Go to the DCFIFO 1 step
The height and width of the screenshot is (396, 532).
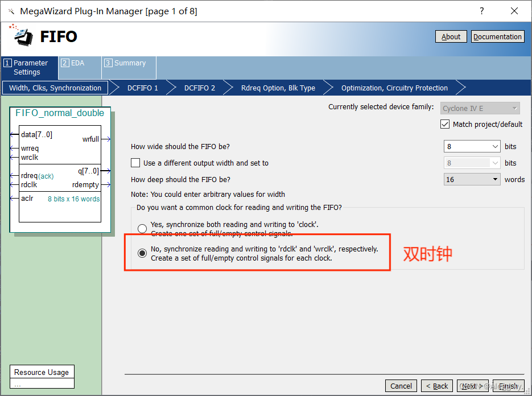pos(142,88)
